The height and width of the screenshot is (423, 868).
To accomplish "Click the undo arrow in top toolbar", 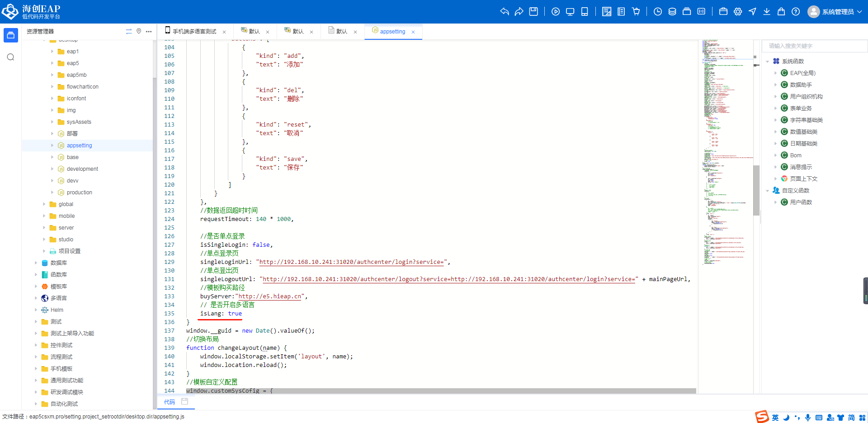I will [x=505, y=12].
